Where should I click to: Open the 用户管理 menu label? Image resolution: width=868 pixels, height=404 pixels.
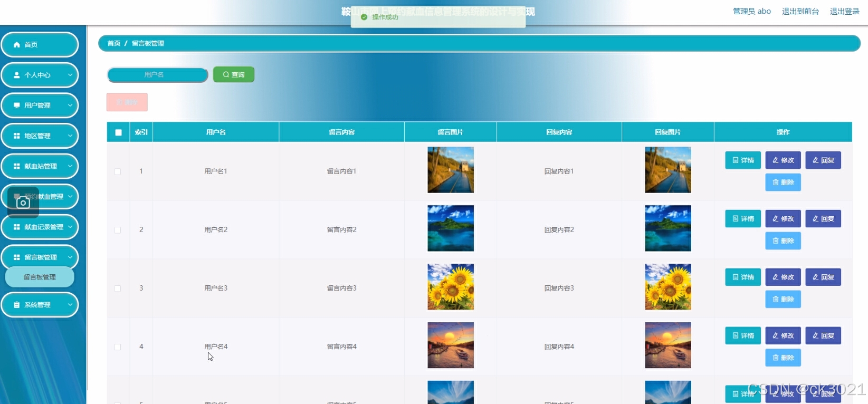point(37,105)
